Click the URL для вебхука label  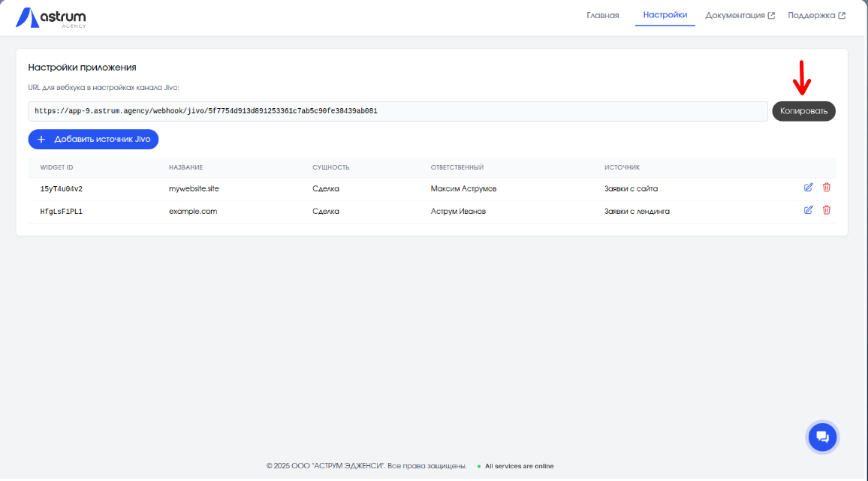coord(104,88)
